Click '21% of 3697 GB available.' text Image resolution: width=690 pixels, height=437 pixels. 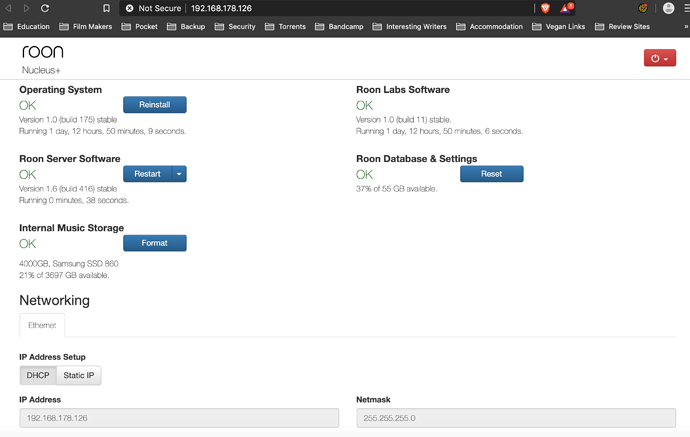point(64,275)
